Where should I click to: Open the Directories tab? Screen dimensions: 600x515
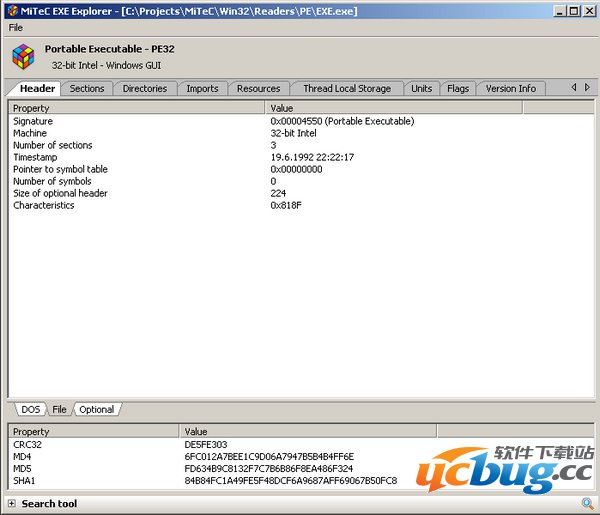click(x=145, y=88)
